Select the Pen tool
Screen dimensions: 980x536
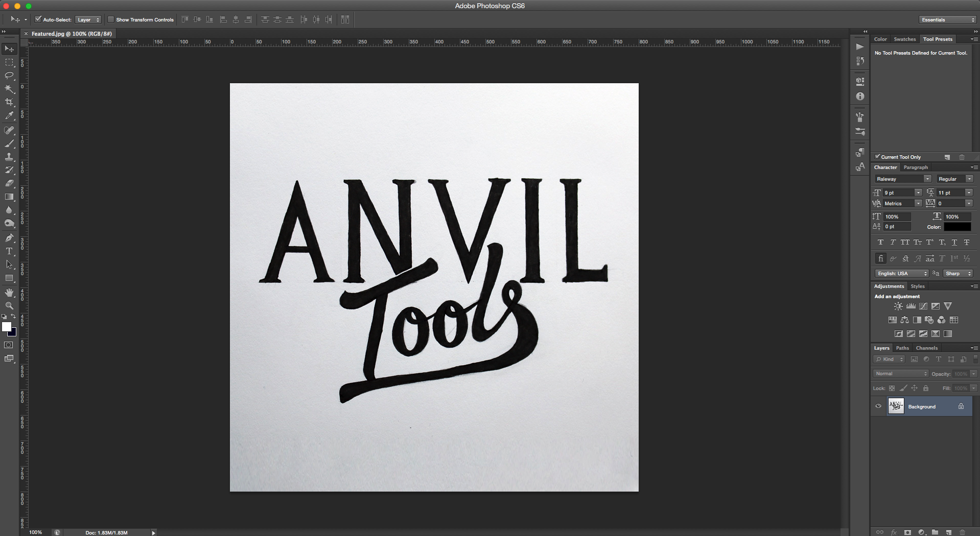tap(9, 238)
